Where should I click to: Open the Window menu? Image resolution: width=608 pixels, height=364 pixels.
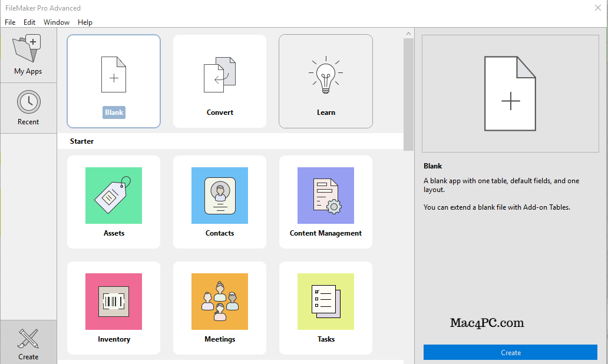pyautogui.click(x=57, y=22)
